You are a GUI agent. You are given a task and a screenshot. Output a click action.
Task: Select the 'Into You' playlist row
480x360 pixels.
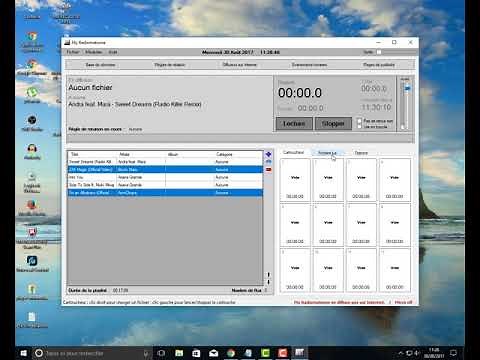pos(165,177)
